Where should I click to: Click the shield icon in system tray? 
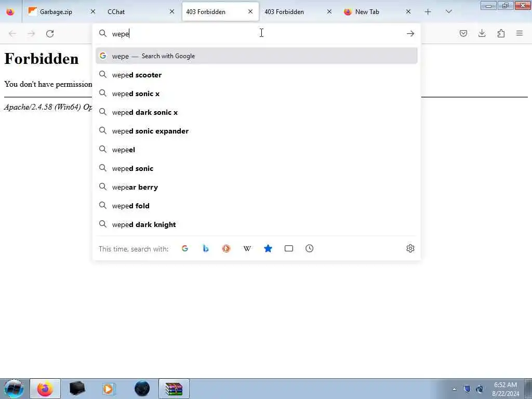click(x=467, y=389)
